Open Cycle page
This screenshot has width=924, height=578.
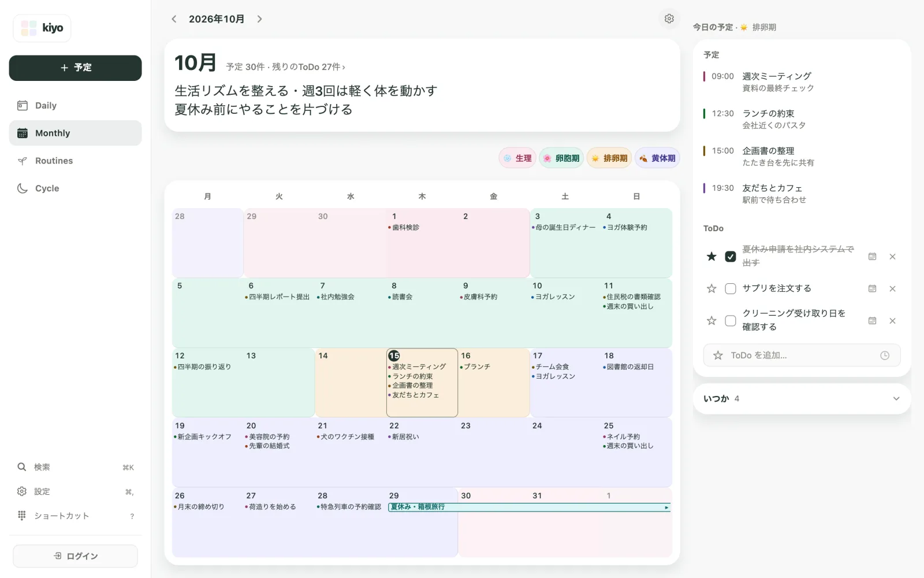(75, 188)
